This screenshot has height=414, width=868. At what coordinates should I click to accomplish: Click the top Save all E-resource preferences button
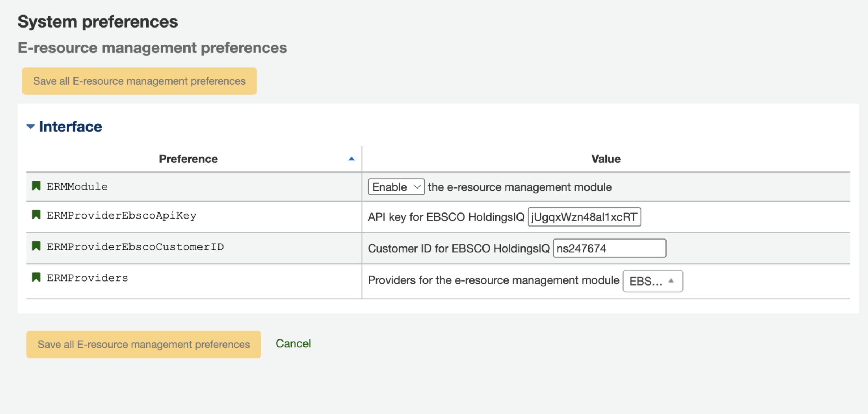click(139, 81)
